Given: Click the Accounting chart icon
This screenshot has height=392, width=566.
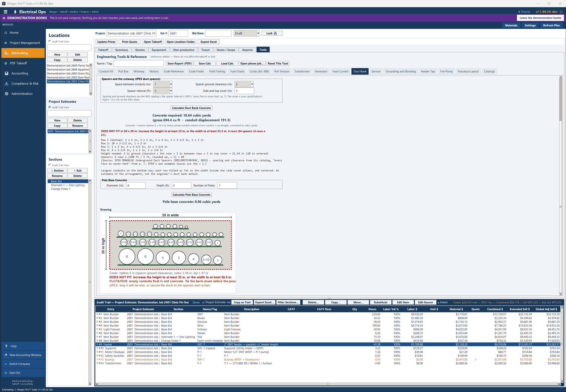Looking at the screenshot, I should coord(6,74).
